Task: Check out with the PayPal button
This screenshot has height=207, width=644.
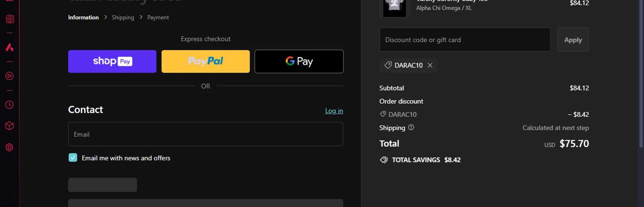Action: pyautogui.click(x=205, y=62)
